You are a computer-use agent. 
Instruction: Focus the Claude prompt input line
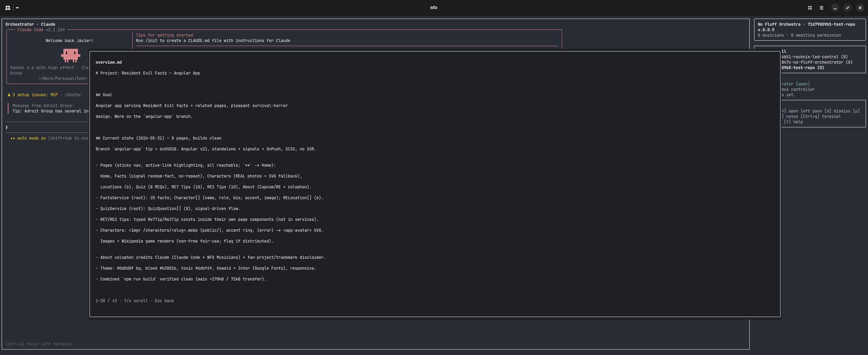47,127
